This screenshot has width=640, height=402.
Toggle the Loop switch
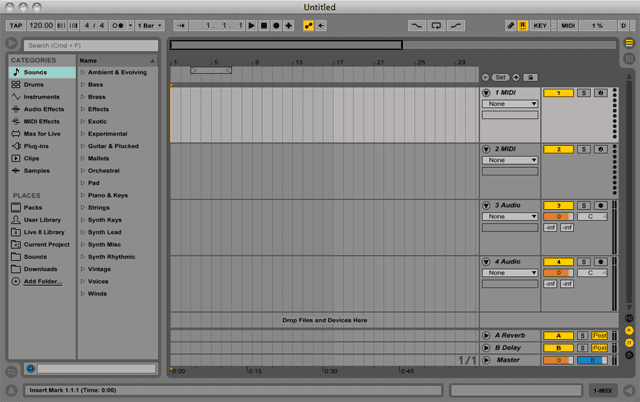pyautogui.click(x=436, y=26)
